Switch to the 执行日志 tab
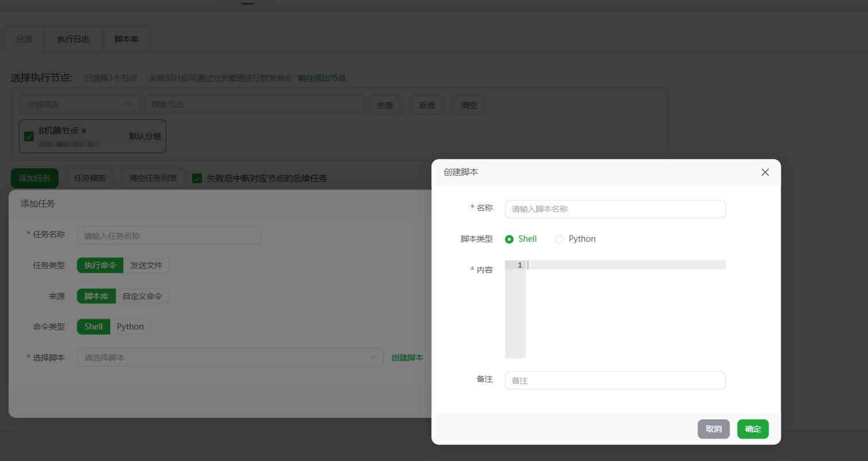 click(73, 39)
